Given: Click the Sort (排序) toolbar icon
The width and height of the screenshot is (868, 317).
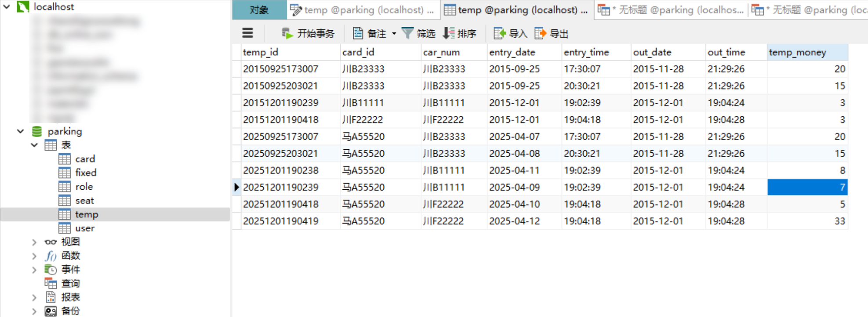Looking at the screenshot, I should pyautogui.click(x=449, y=33).
